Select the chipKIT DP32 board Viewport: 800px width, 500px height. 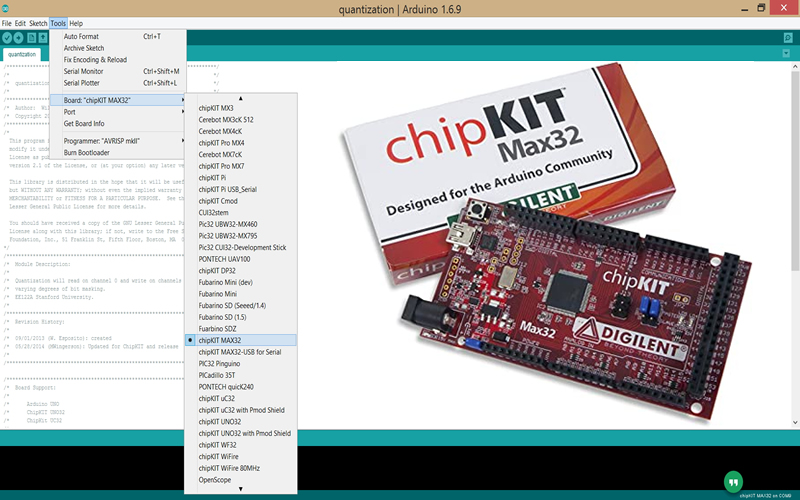[240, 270]
